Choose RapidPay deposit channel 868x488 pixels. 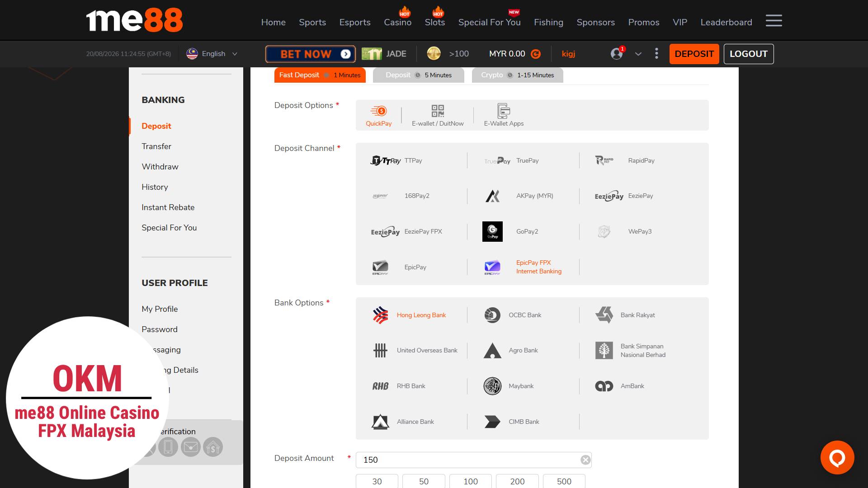pos(625,160)
